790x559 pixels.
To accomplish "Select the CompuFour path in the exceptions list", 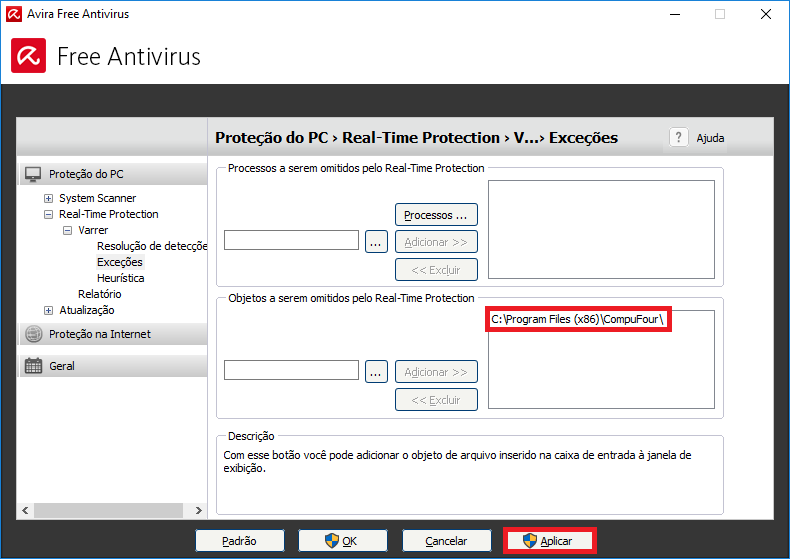I will [x=578, y=319].
